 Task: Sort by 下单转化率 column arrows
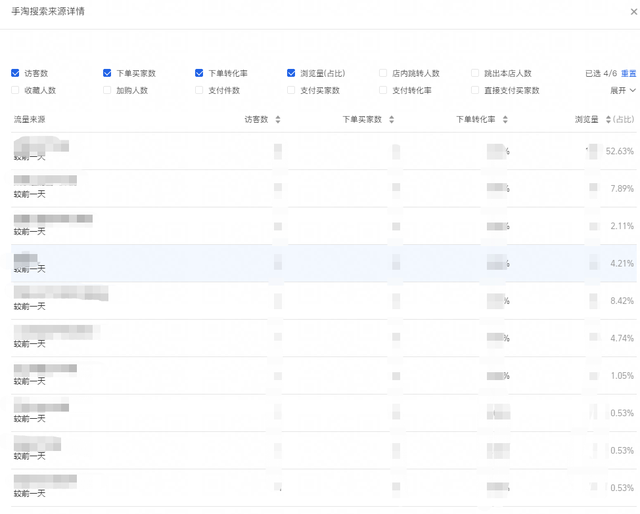pyautogui.click(x=506, y=120)
